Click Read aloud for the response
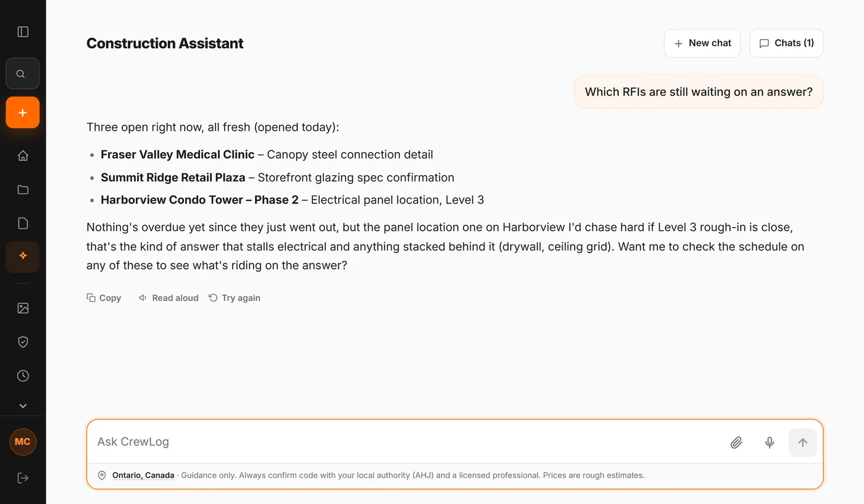Image resolution: width=864 pixels, height=504 pixels. point(168,298)
